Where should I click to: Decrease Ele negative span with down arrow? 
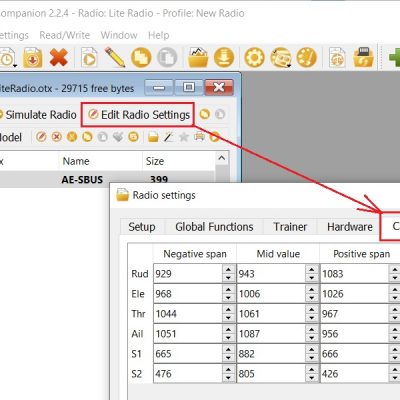click(x=228, y=298)
